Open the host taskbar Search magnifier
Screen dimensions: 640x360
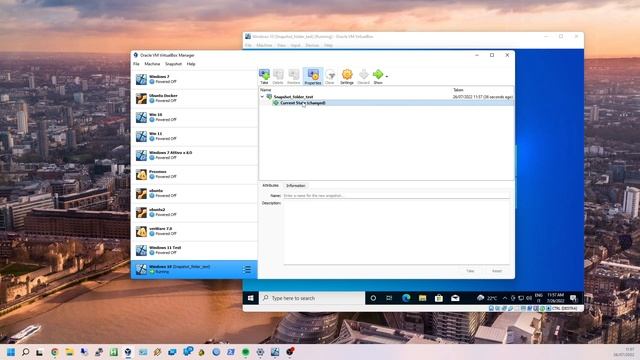pyautogui.click(x=25, y=352)
